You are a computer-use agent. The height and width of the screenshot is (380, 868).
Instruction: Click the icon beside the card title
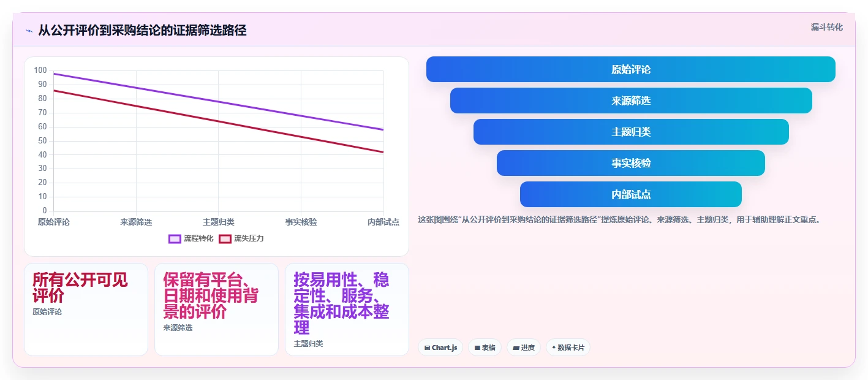tap(29, 31)
